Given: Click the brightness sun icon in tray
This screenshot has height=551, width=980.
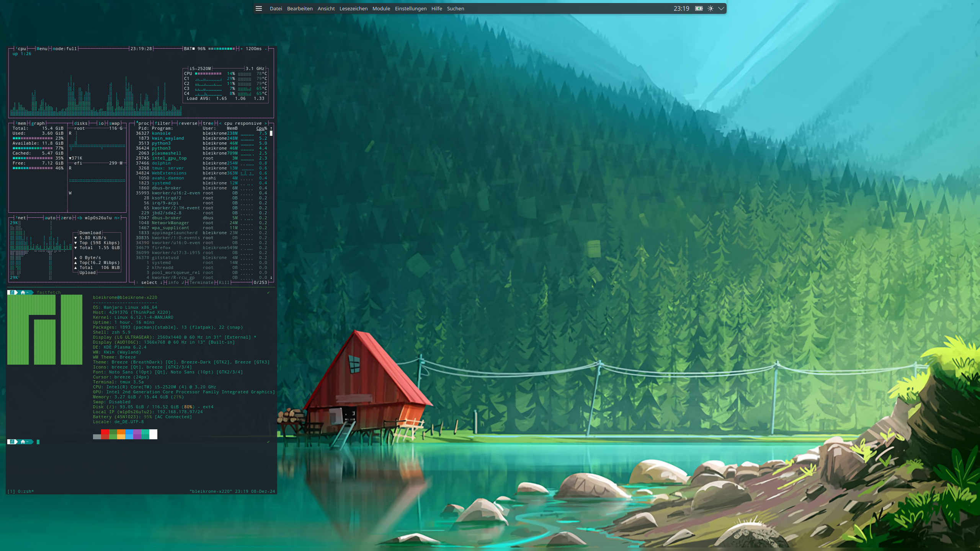Looking at the screenshot, I should click(x=710, y=8).
